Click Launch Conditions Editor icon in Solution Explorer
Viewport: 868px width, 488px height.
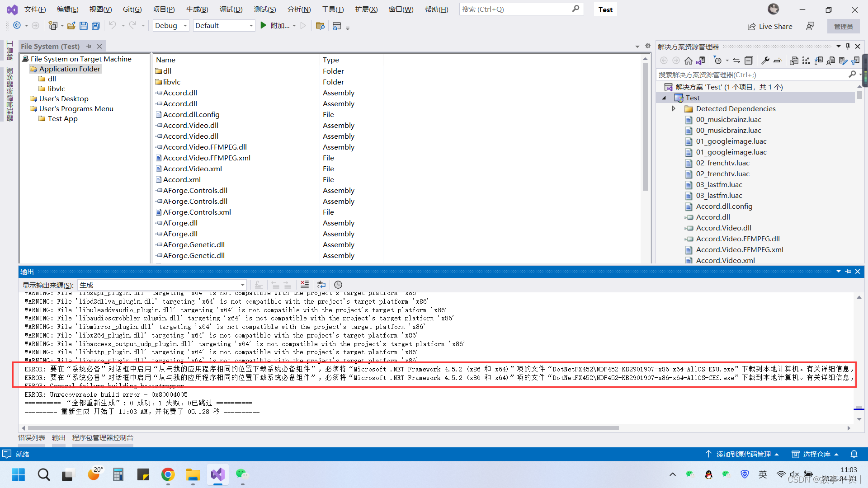click(855, 61)
